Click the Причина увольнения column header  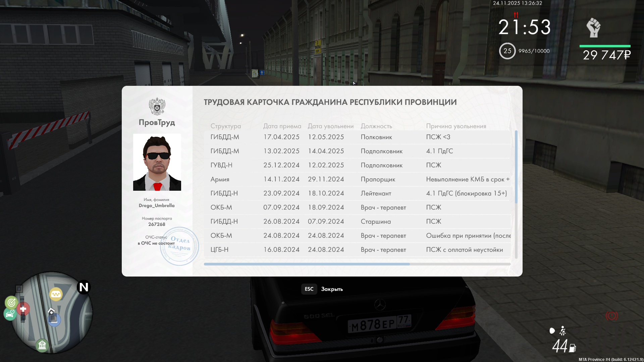point(456,126)
